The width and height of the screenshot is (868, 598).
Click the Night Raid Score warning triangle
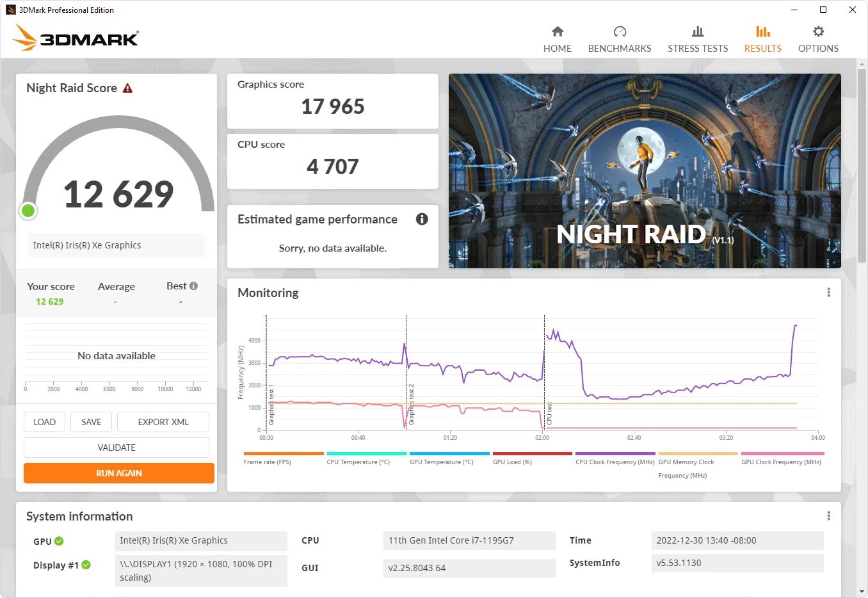coord(127,88)
